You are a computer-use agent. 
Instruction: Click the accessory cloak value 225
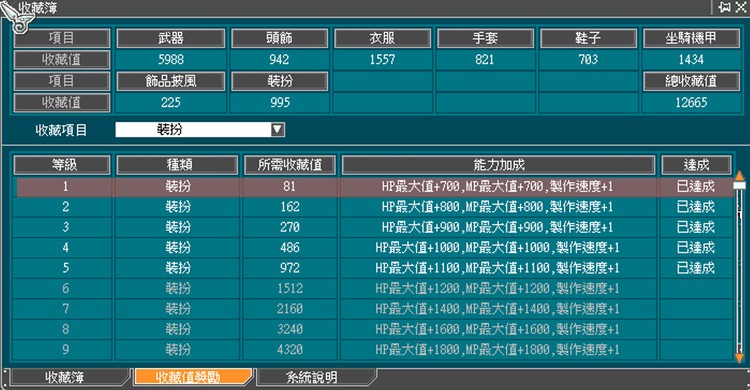coord(171,102)
